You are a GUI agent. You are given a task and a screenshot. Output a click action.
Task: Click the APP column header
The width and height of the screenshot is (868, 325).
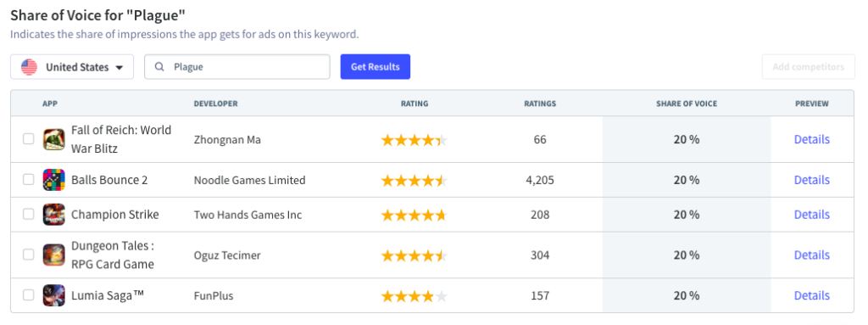[50, 104]
